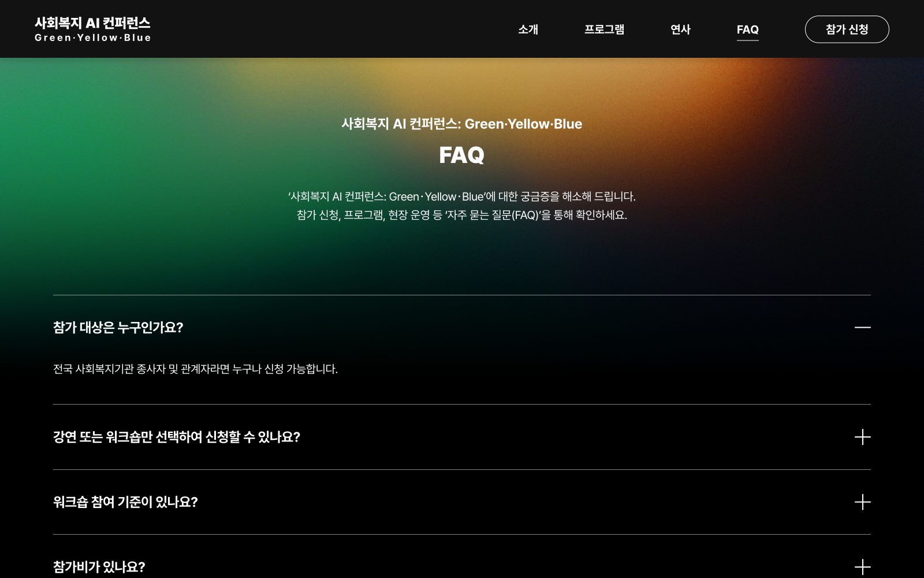Viewport: 924px width, 578px height.
Task: Expand 강연 또는 워크숍만 선택하여 신청할 수 있나요? question text
Action: click(176, 437)
